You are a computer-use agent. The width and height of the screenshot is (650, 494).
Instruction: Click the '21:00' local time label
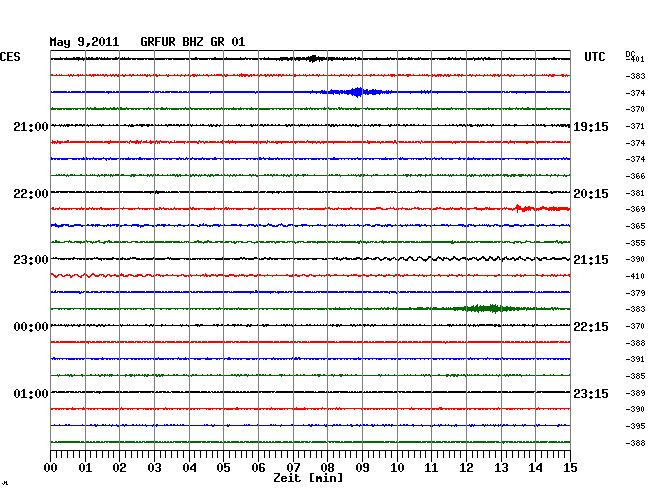pos(31,126)
